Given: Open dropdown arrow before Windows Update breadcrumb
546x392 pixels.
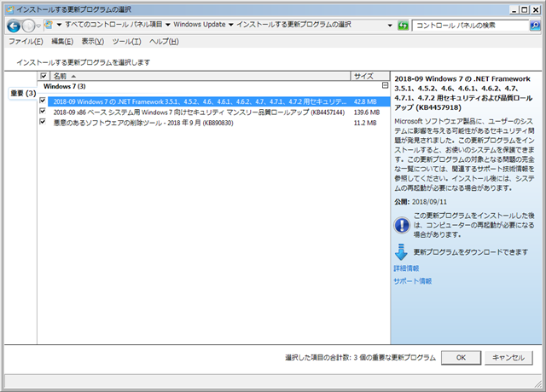Looking at the screenshot, I should [168, 25].
